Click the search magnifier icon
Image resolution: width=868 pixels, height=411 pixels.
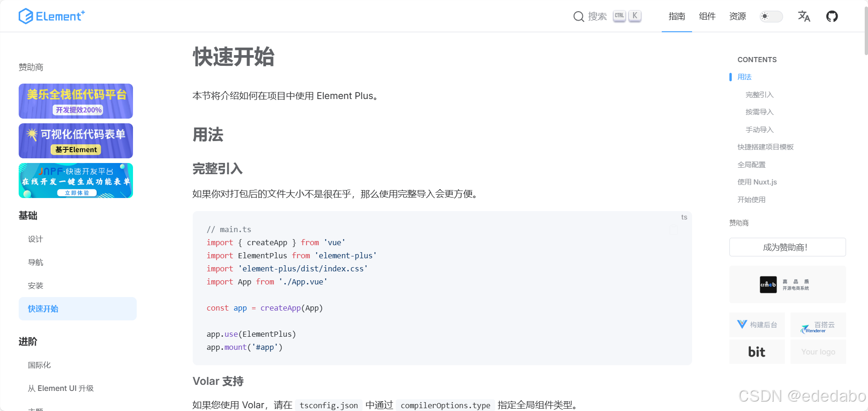point(579,17)
